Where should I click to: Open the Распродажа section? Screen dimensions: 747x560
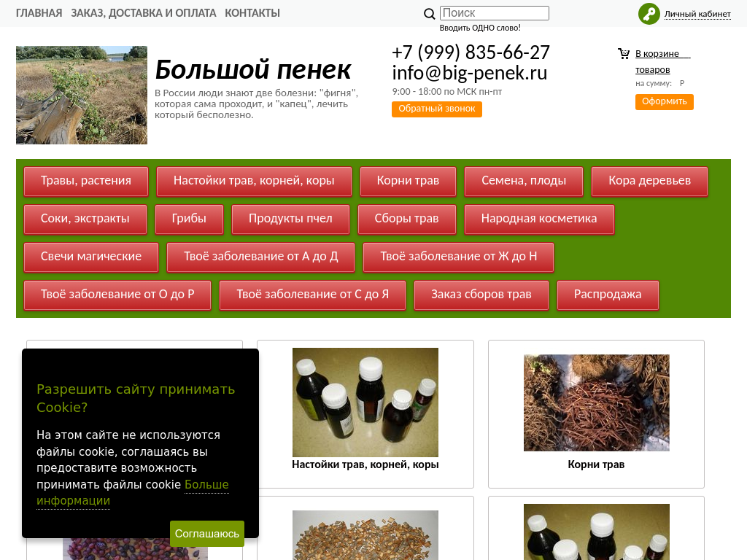coord(608,295)
